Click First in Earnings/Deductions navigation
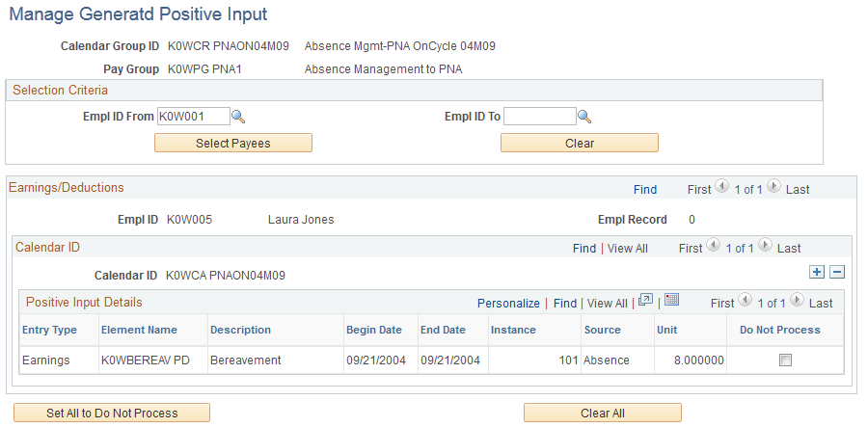The width and height of the screenshot is (868, 427). (x=699, y=189)
